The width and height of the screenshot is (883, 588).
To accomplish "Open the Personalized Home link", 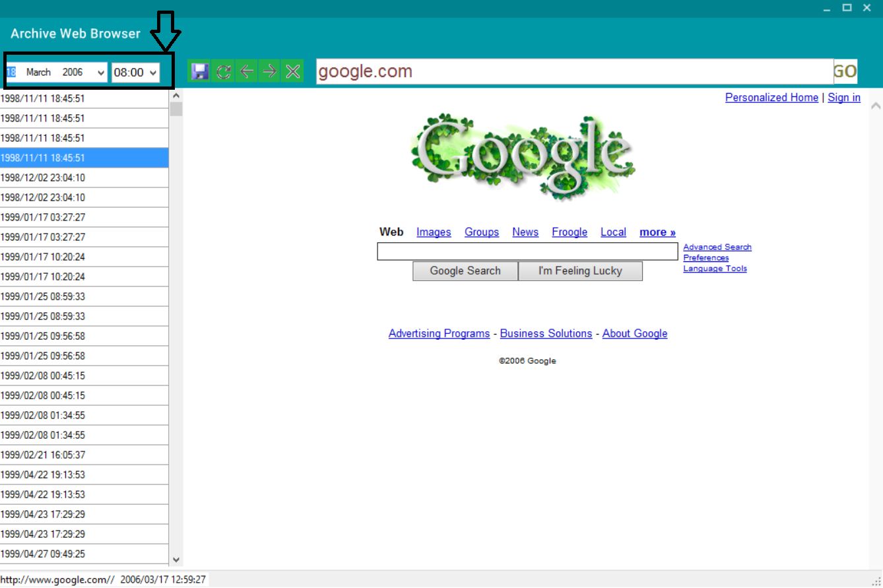I will [x=771, y=98].
